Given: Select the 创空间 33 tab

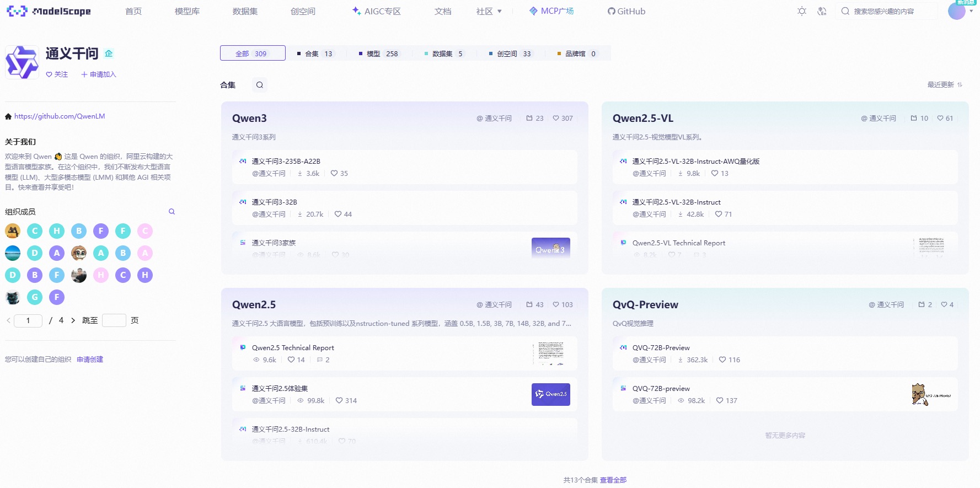Looking at the screenshot, I should tap(510, 53).
